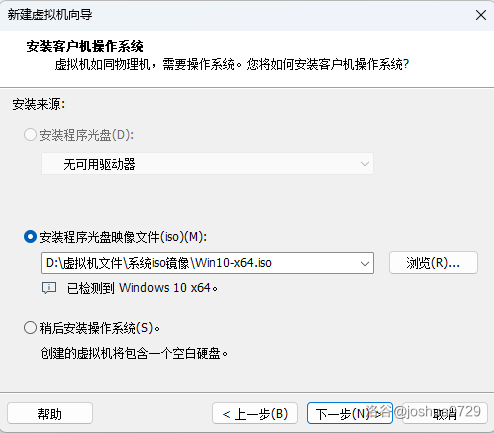
Task: Click the 帮助 button
Action: click(x=50, y=413)
